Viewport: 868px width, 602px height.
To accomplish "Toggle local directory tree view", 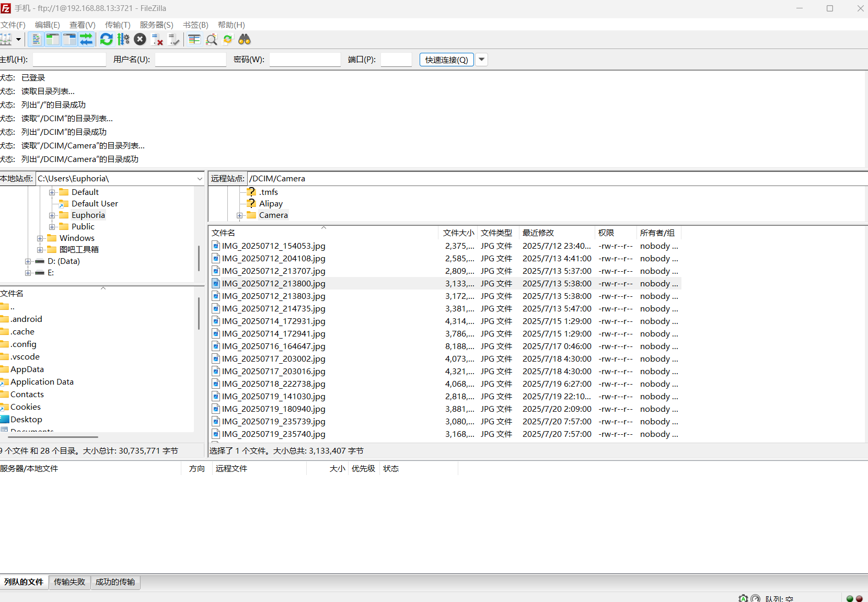I will click(x=53, y=39).
